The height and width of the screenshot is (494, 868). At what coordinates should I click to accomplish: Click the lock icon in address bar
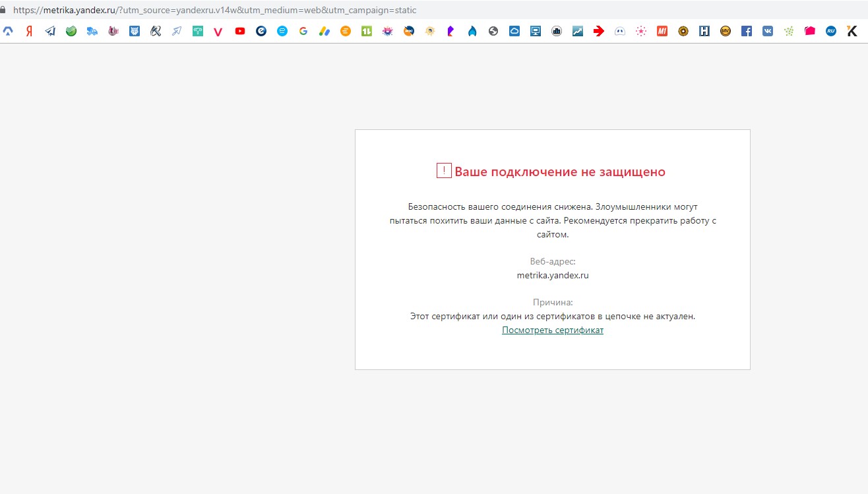3,11
